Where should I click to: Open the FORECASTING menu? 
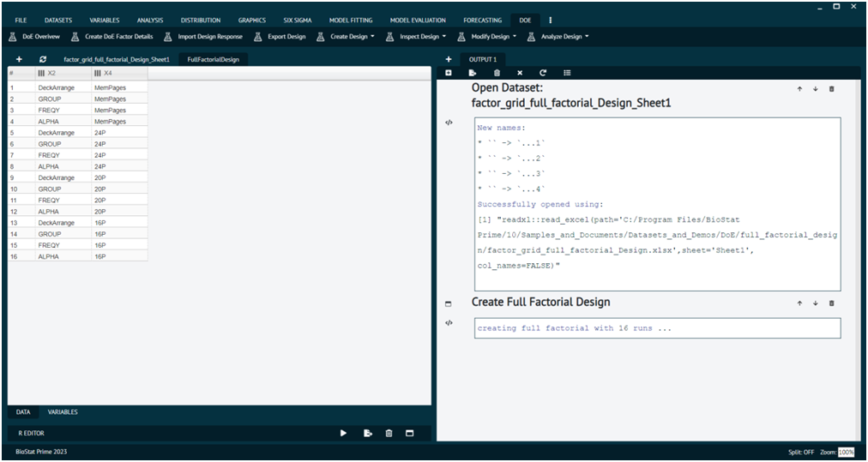482,20
